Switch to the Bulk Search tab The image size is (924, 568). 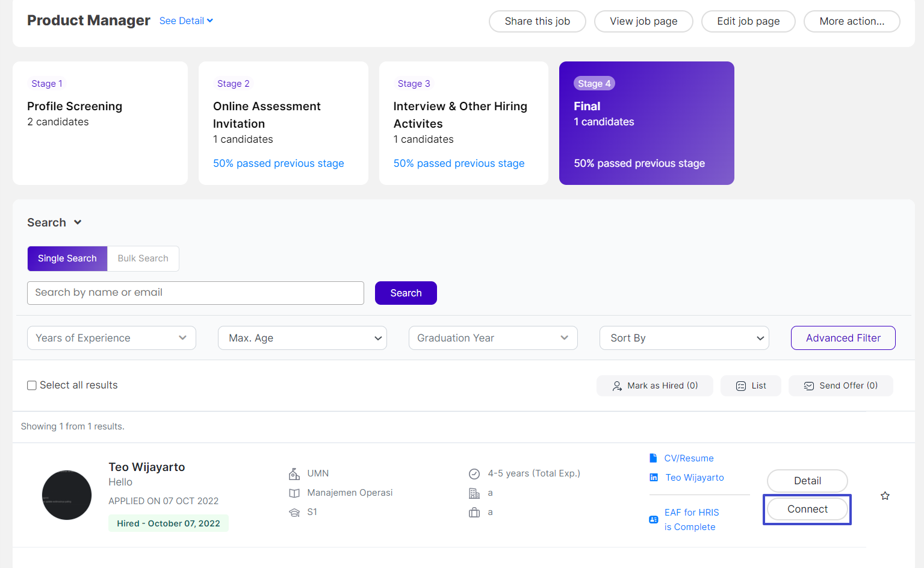click(143, 258)
